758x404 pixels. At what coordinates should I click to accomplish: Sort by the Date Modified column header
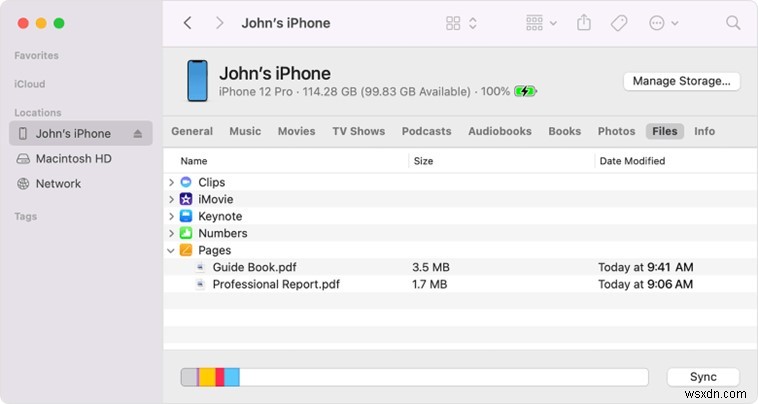point(632,161)
